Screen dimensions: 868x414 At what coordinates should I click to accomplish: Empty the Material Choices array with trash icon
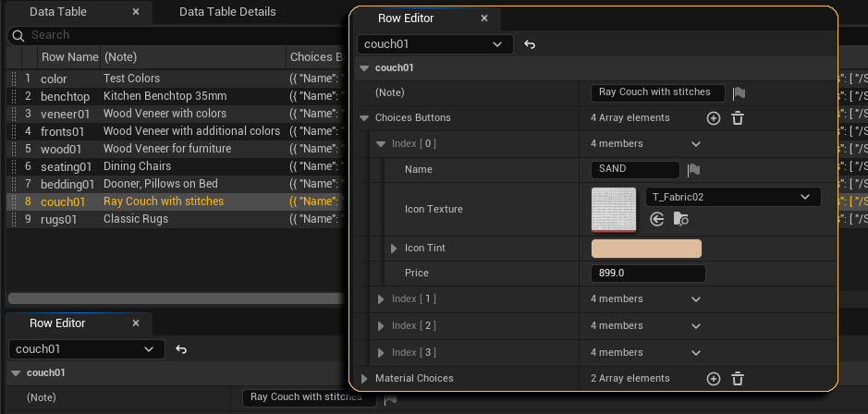click(x=738, y=379)
